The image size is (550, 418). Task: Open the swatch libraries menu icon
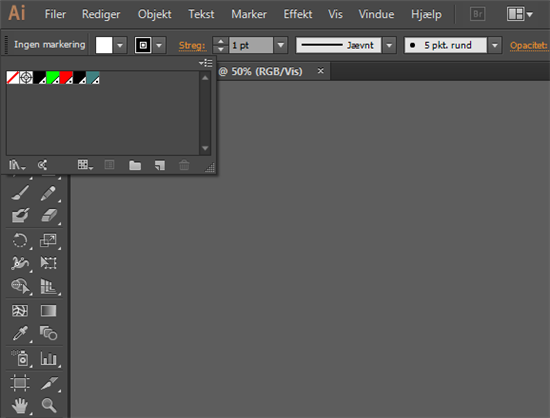pos(16,165)
